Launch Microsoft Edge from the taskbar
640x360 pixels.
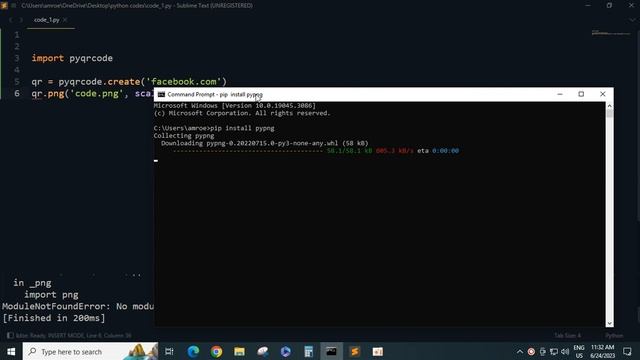[193, 351]
